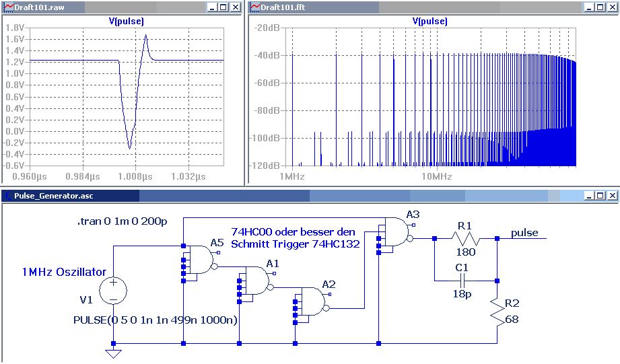Screen dimensions: 620x364
Task: Maximize the Pulse_Generator.asc window
Action: tap(600, 196)
